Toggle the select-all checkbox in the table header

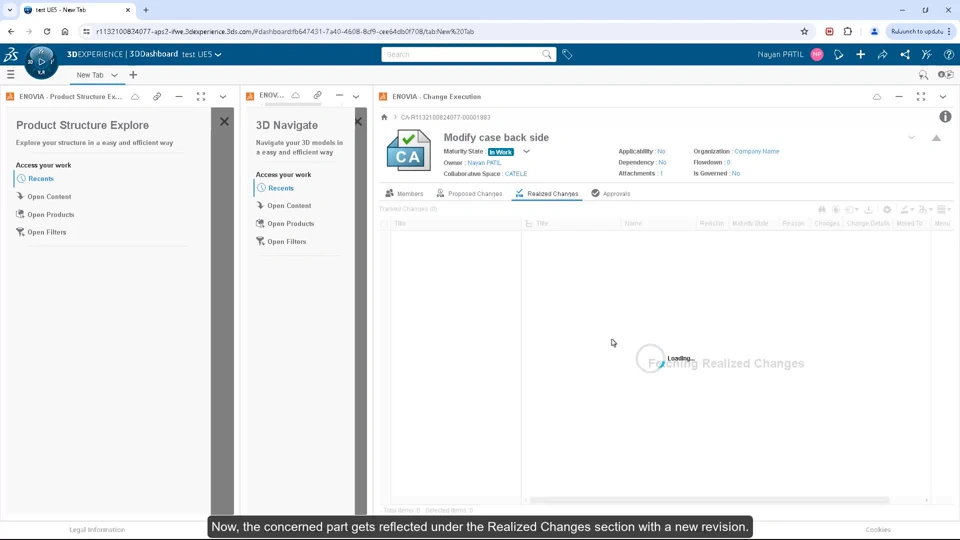[384, 223]
